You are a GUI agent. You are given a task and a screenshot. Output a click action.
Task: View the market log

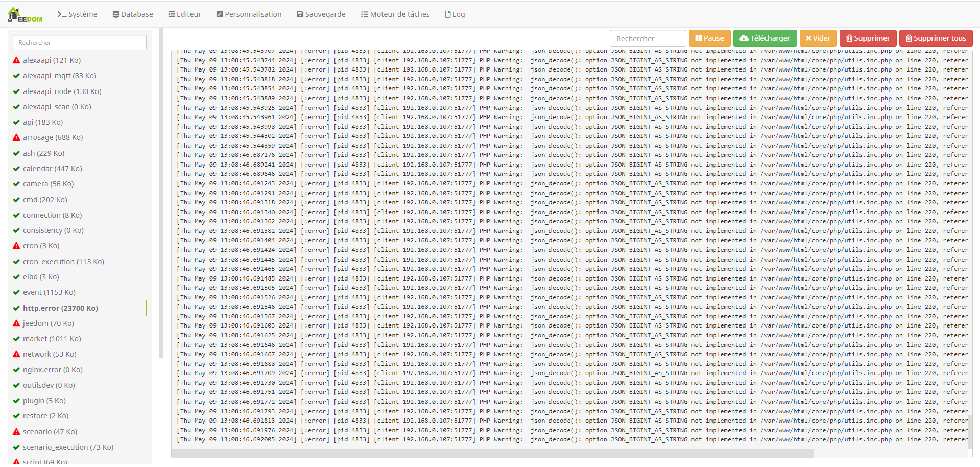(x=52, y=339)
